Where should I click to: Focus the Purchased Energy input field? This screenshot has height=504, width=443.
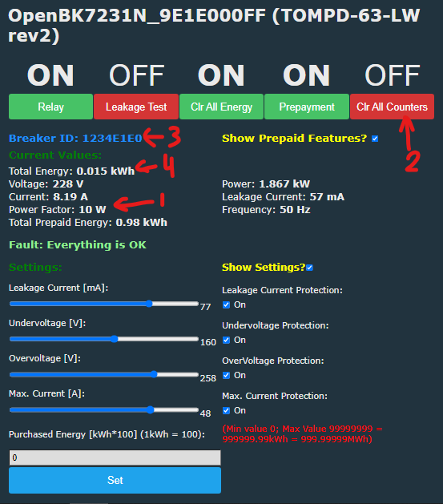[x=115, y=458]
